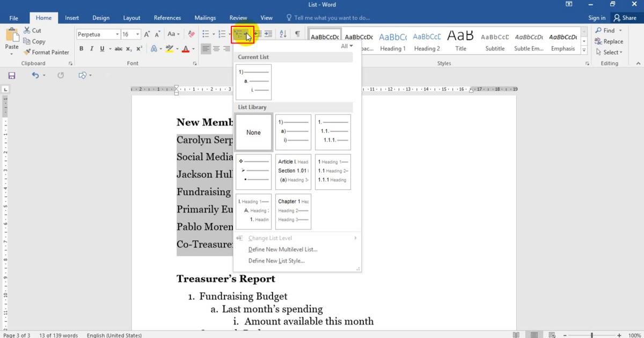Adjust the zoom slider in status bar

[592, 335]
